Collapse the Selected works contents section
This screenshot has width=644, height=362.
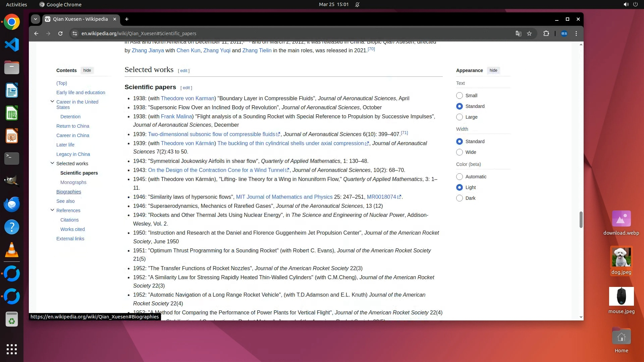click(x=52, y=163)
